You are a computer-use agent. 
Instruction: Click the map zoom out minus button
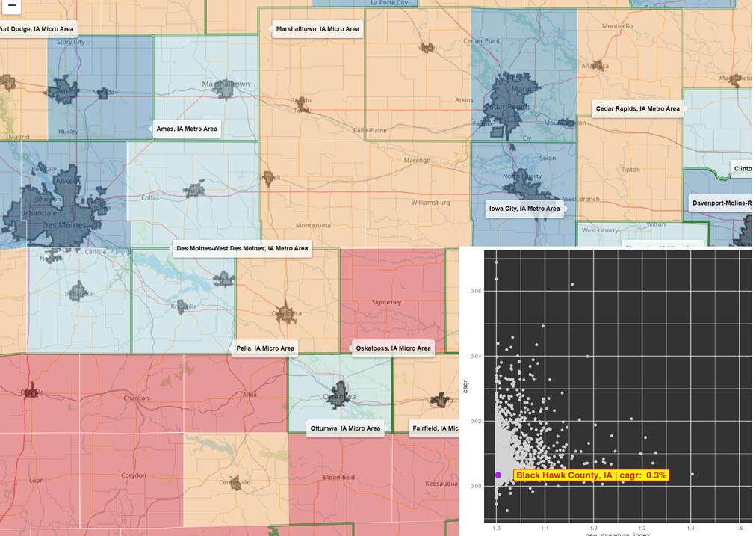(11, 6)
